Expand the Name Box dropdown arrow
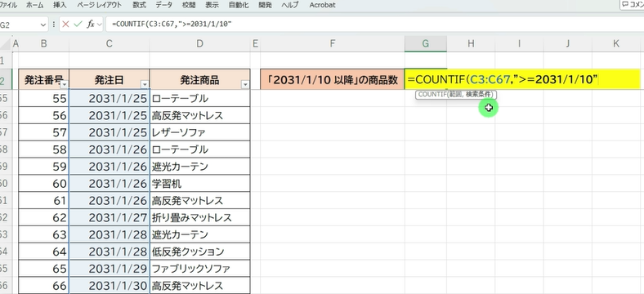644x294 pixels. coord(43,24)
